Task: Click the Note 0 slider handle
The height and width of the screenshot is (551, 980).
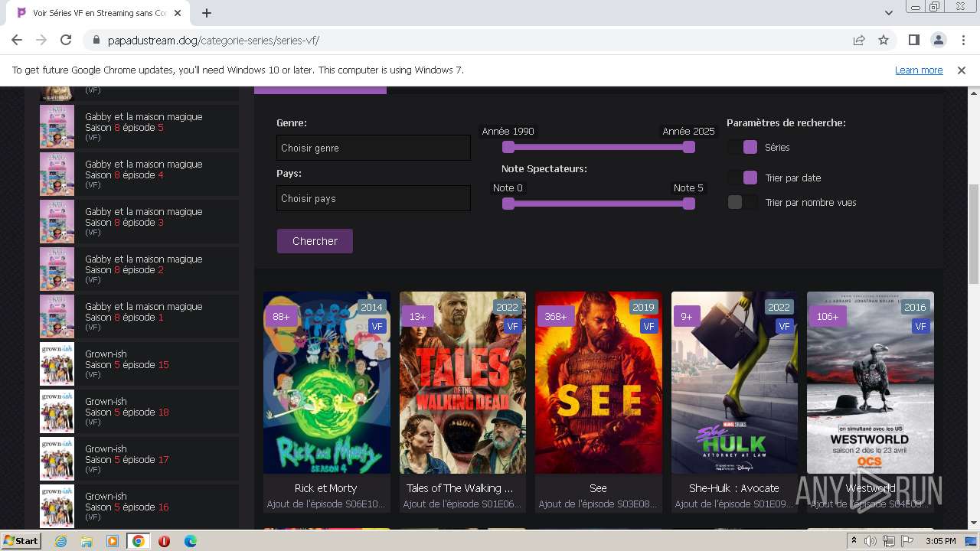Action: click(x=508, y=204)
